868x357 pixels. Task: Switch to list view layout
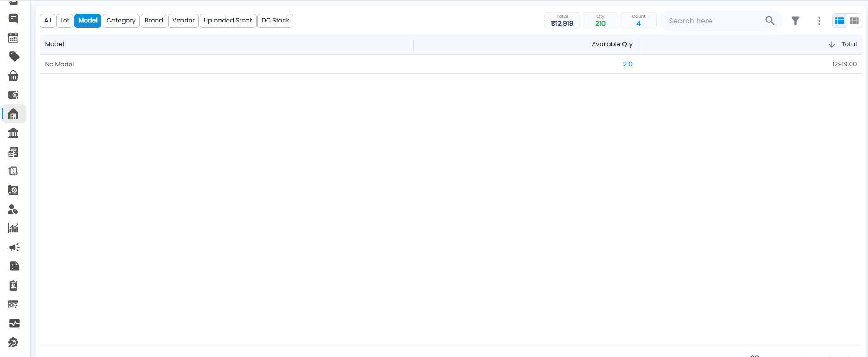coord(840,21)
